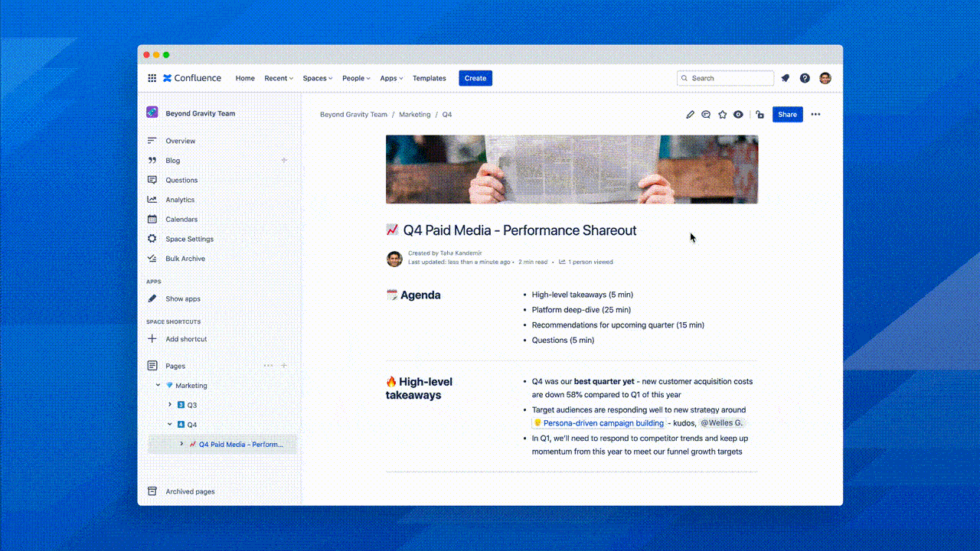This screenshot has width=980, height=551.
Task: Open the Recent dropdown menu
Action: [279, 78]
